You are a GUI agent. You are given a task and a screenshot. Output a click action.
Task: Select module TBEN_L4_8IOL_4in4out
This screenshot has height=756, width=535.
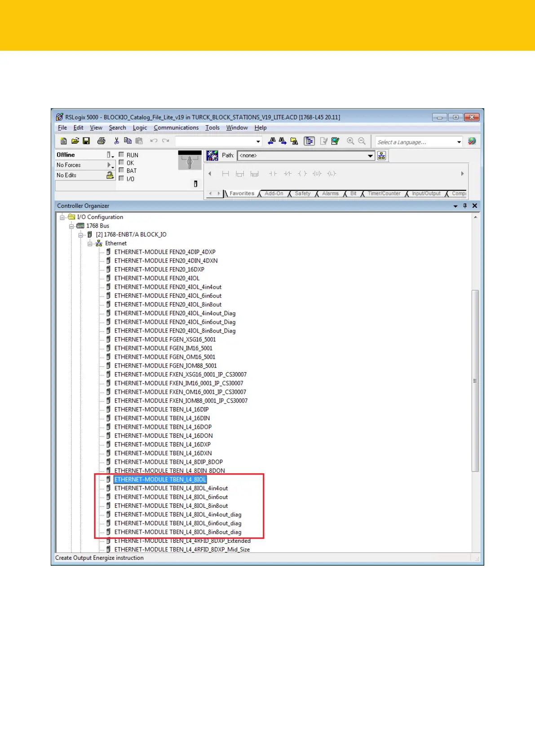(x=171, y=488)
